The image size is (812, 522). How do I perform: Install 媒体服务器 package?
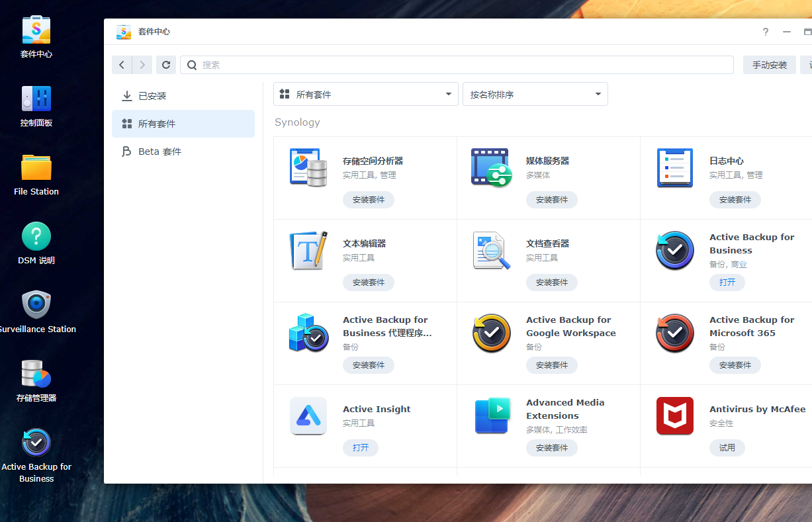pyautogui.click(x=552, y=200)
